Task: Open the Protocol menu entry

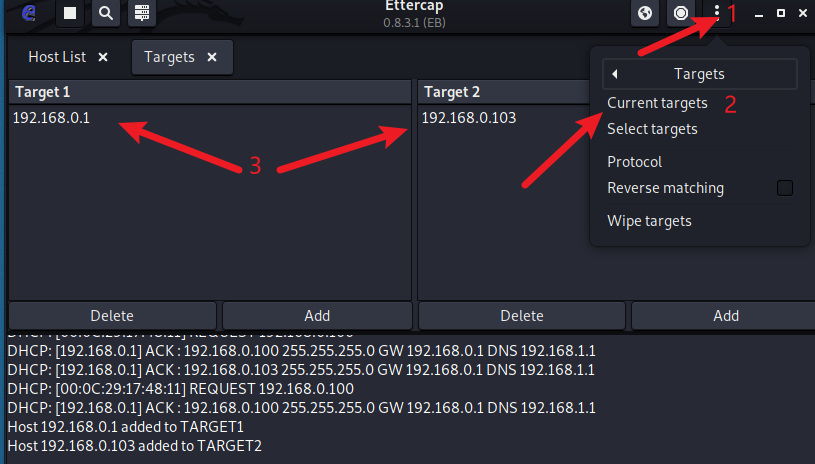Action: (x=635, y=162)
